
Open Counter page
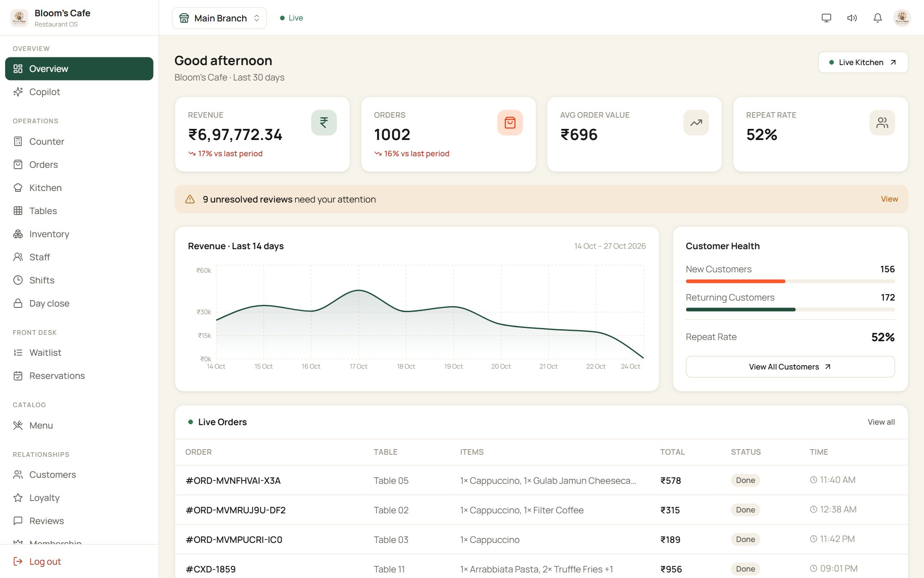click(79, 142)
